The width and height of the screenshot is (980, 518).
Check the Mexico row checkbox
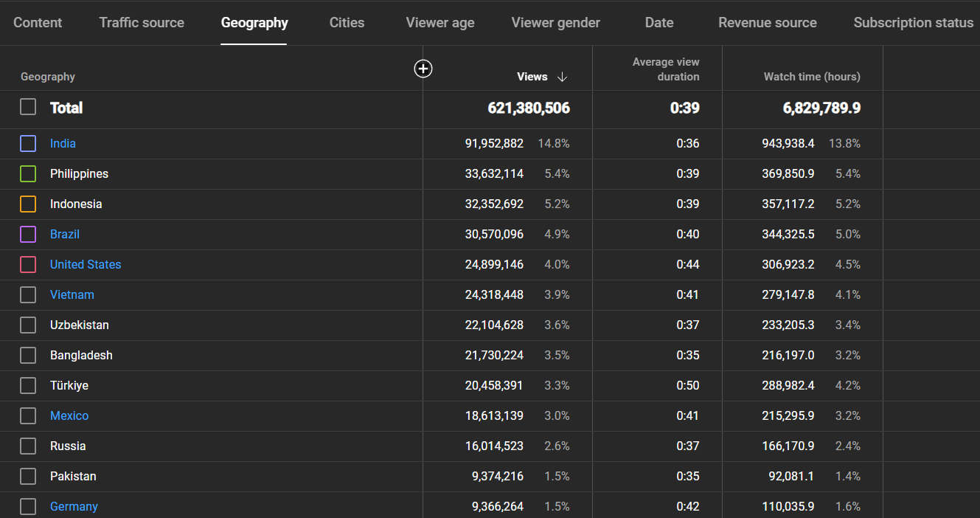28,415
